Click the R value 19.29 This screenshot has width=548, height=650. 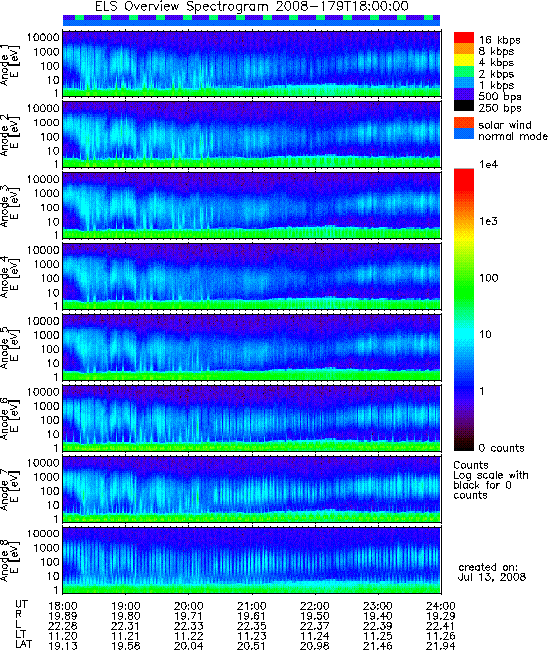441,616
